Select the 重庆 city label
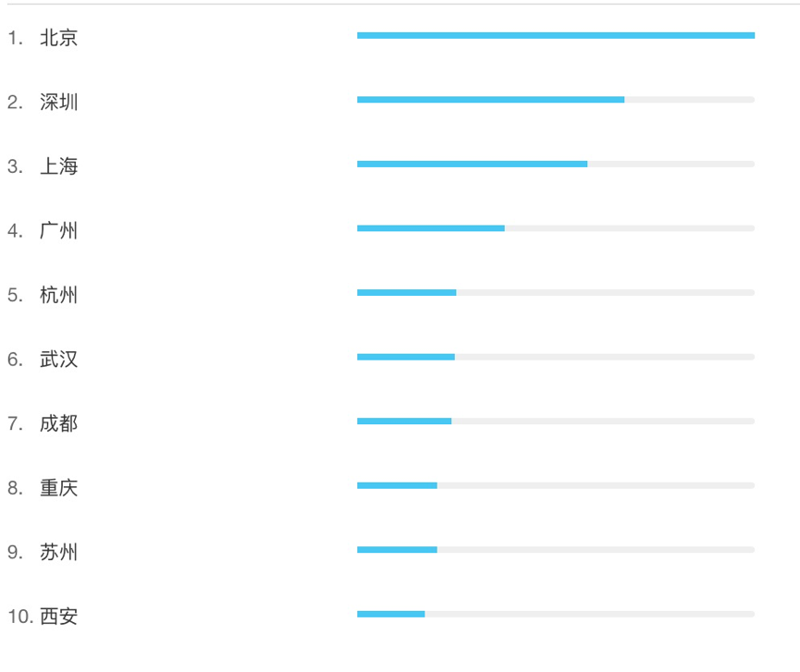800x672 pixels. tap(59, 487)
